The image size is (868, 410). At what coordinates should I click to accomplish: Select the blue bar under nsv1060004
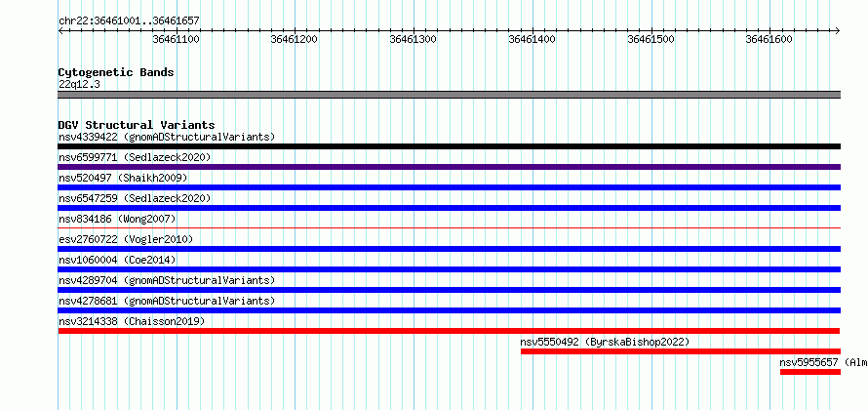click(x=449, y=269)
